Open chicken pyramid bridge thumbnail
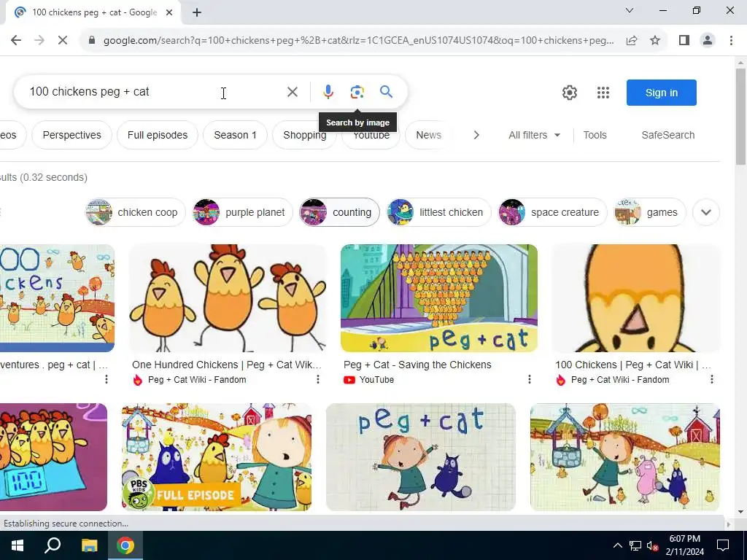The image size is (747, 560). pos(438,298)
